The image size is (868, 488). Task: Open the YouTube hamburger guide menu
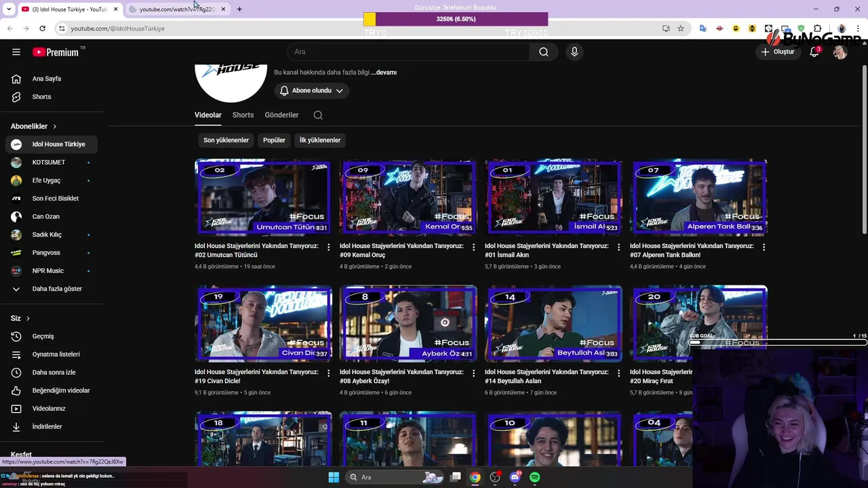click(x=16, y=52)
